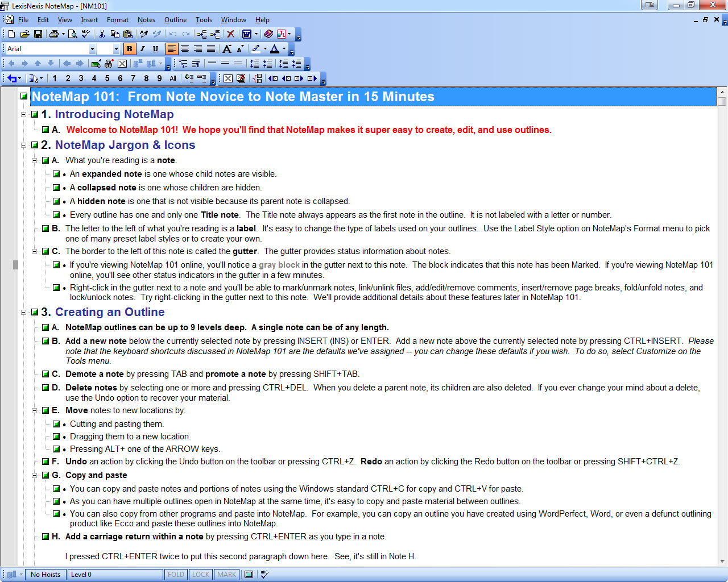Collapse note 'G. Copy and paste'

pos(35,475)
